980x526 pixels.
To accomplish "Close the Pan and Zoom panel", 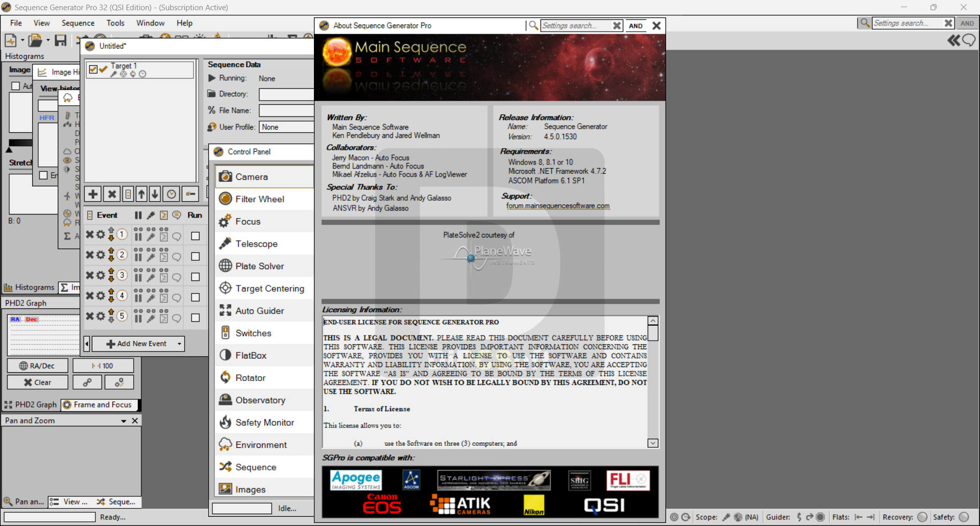I will point(135,421).
